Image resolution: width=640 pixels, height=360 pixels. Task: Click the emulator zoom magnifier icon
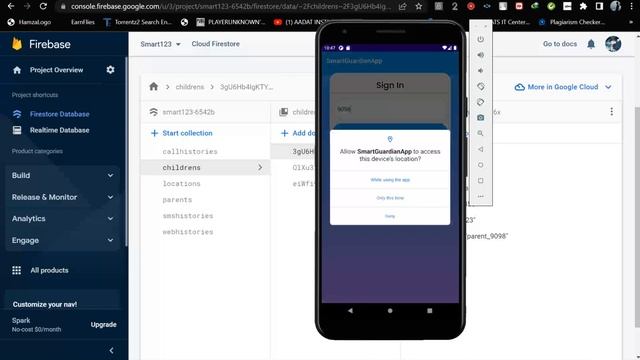[480, 133]
